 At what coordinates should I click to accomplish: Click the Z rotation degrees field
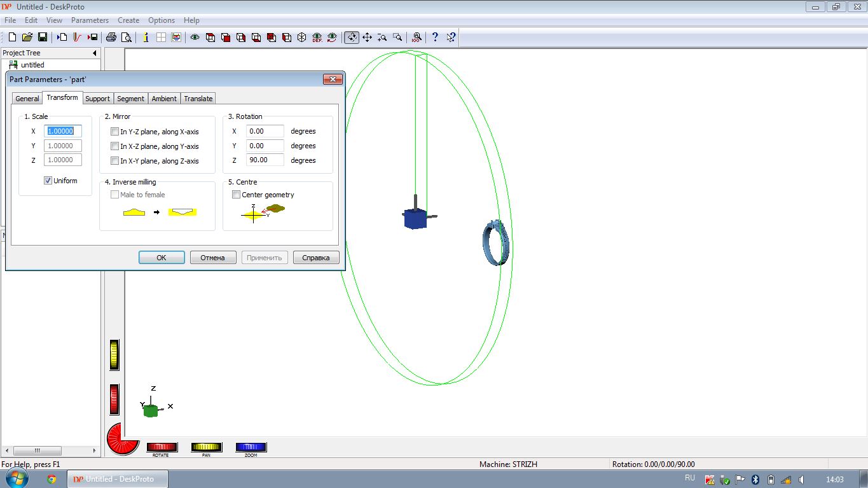(x=265, y=160)
